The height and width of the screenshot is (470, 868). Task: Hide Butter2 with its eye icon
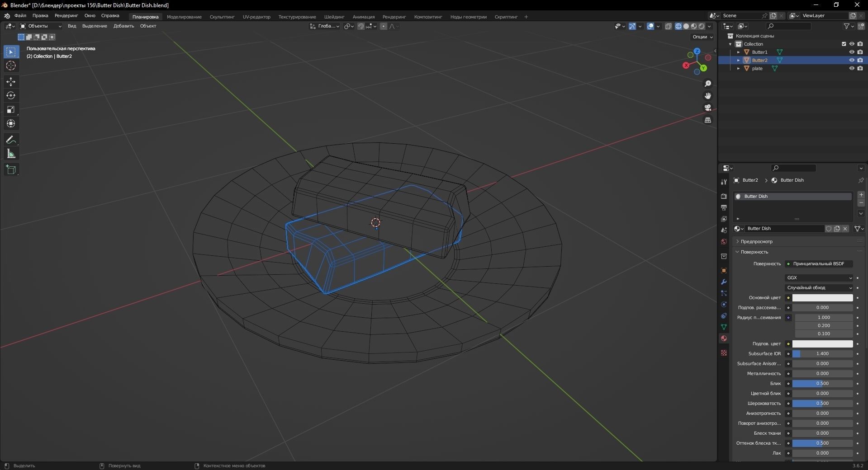[x=852, y=60]
